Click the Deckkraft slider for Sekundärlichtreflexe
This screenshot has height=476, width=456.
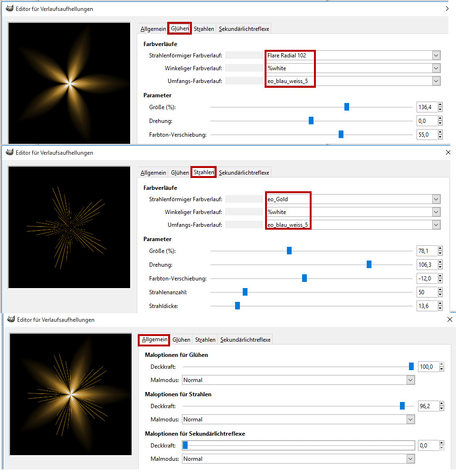pos(298,445)
